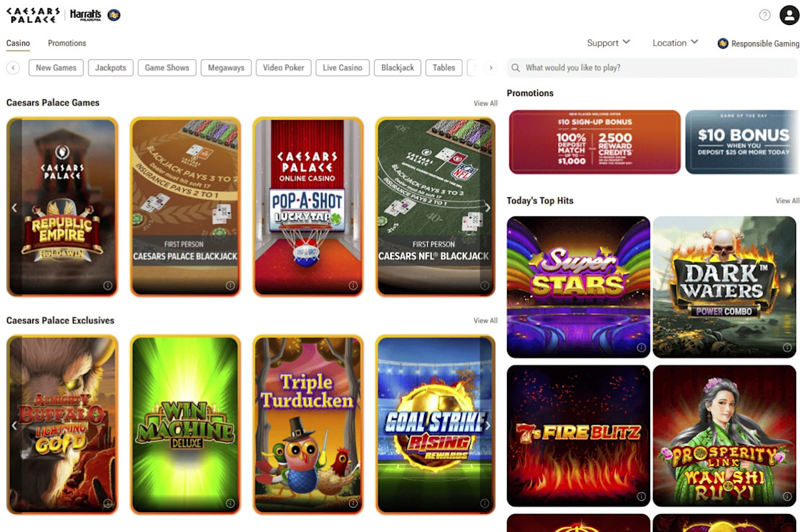The image size is (806, 532).
Task: Expand the Location dropdown
Action: pyautogui.click(x=675, y=43)
